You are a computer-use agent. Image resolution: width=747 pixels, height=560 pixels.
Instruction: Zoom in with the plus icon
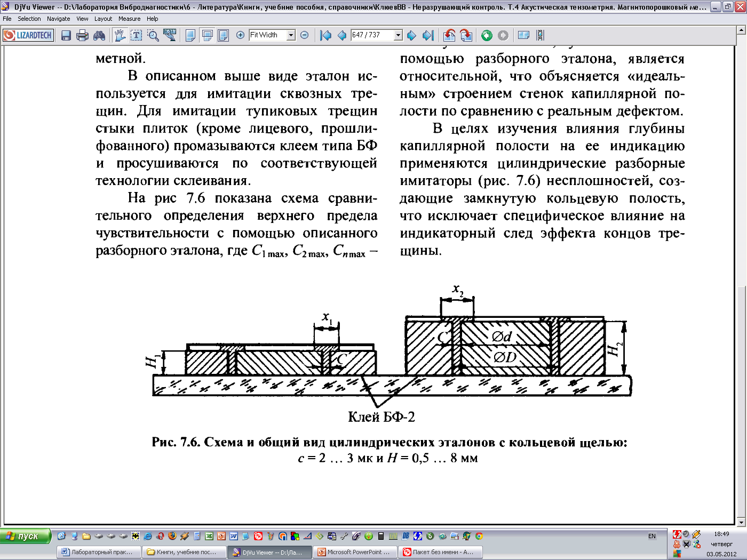coord(240,35)
